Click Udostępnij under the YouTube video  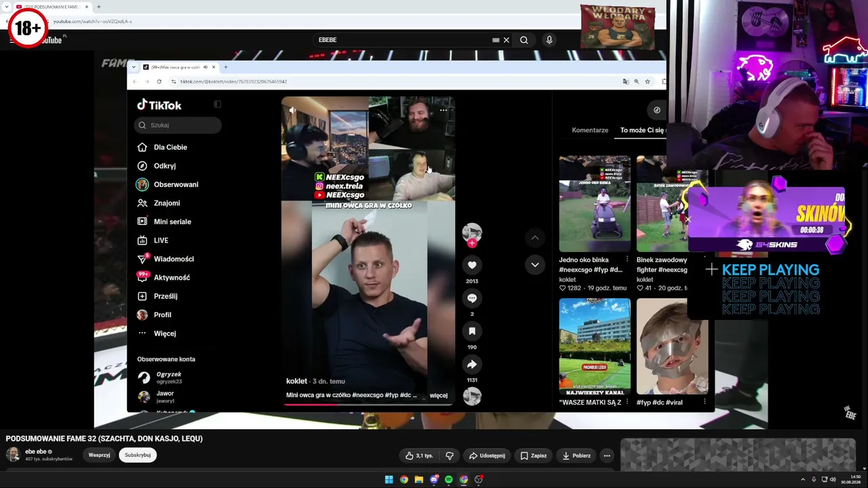pyautogui.click(x=487, y=455)
